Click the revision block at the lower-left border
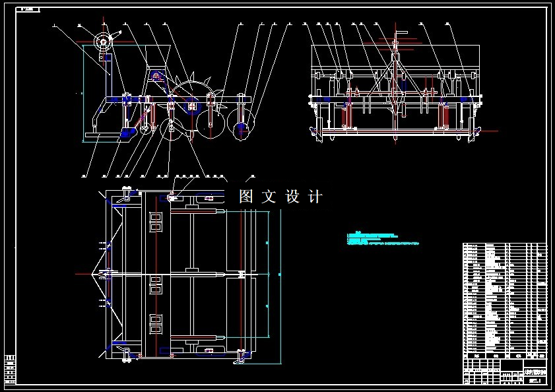The height and width of the screenshot is (392, 555). tap(11, 370)
